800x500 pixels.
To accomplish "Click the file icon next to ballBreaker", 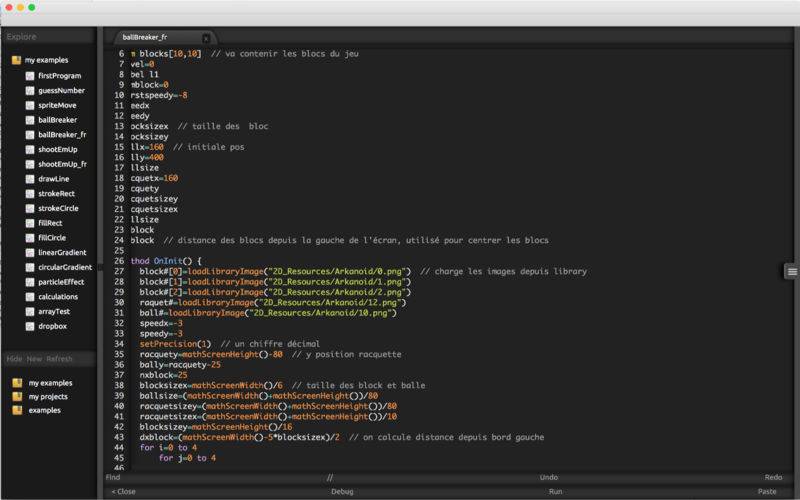I will [30, 120].
